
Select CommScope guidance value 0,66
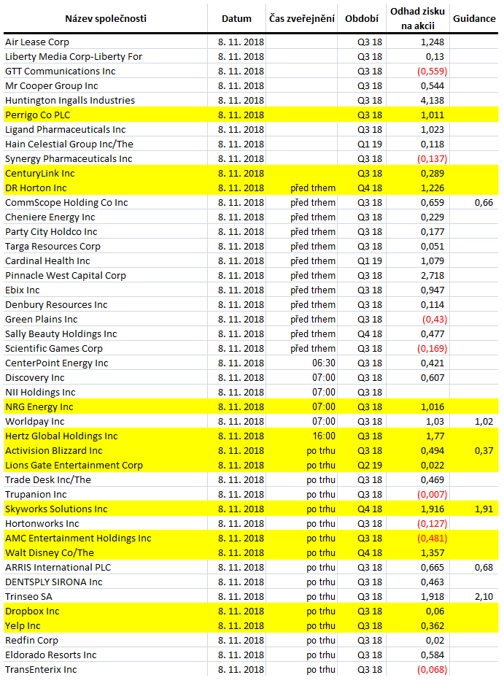(x=484, y=203)
